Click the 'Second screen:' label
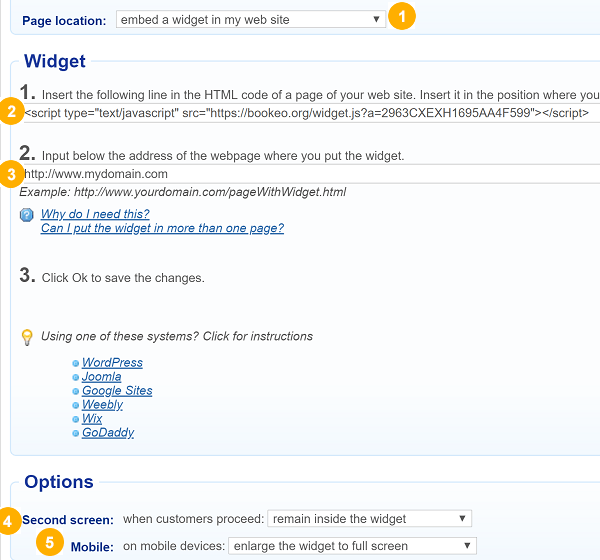The height and width of the screenshot is (560, 600). (68, 520)
